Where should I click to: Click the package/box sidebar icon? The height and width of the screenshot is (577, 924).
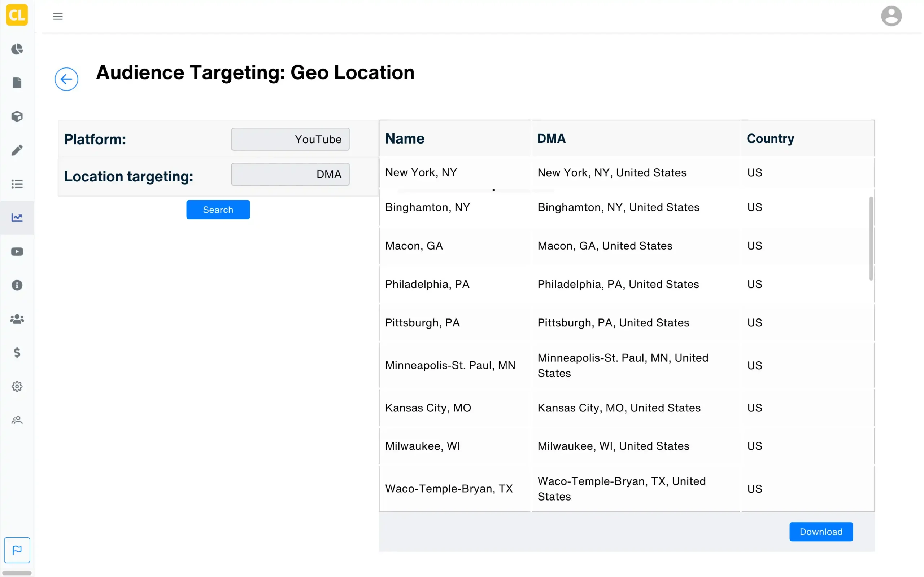pyautogui.click(x=17, y=116)
